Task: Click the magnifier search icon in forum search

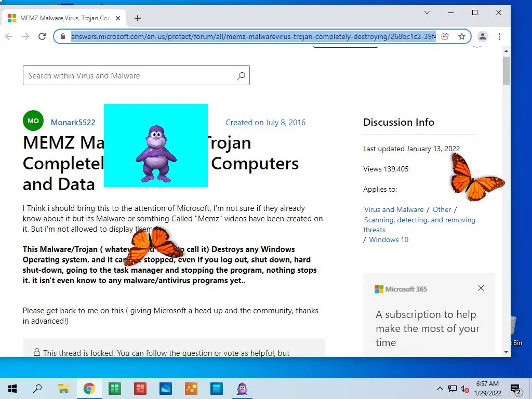Action: [241, 76]
